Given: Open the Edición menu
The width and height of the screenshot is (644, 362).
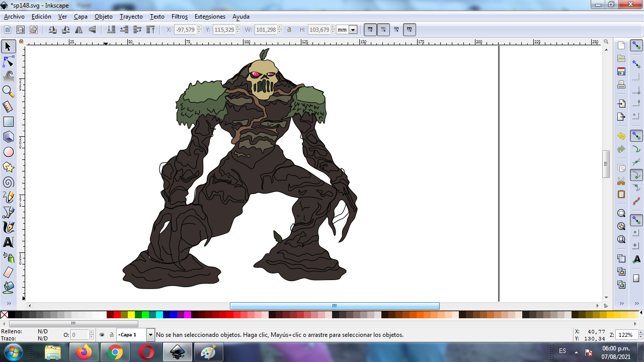Looking at the screenshot, I should 41,17.
